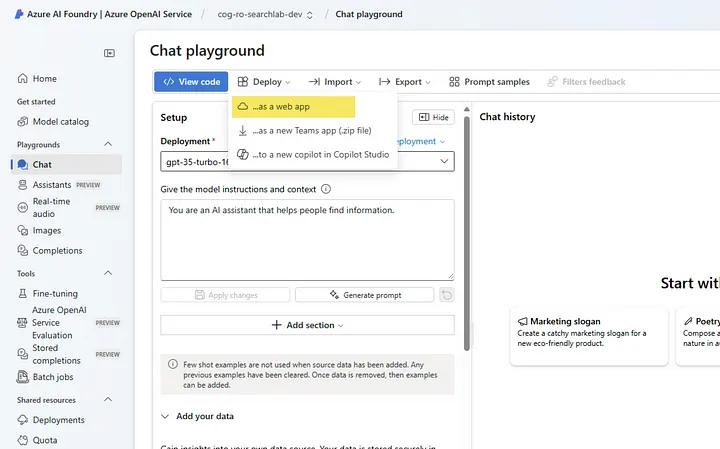Collapse the sidebar using the panel icon
Image resolution: width=720 pixels, height=449 pixels.
point(109,53)
